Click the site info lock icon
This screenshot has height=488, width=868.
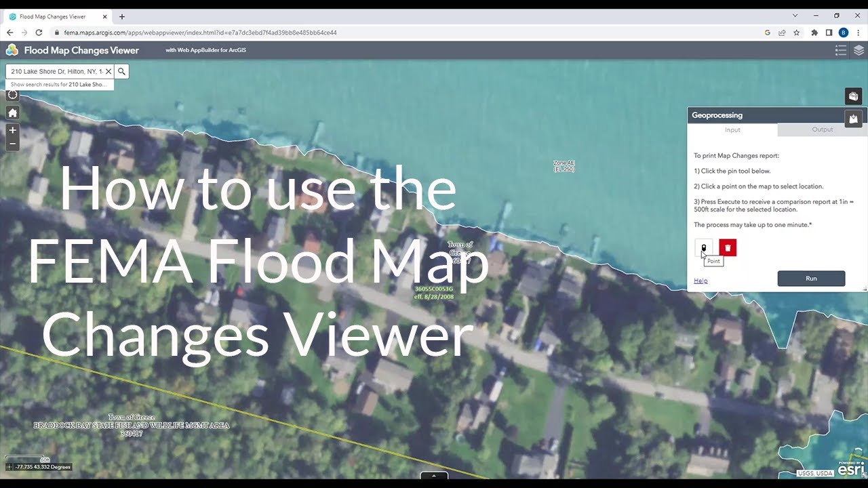57,33
